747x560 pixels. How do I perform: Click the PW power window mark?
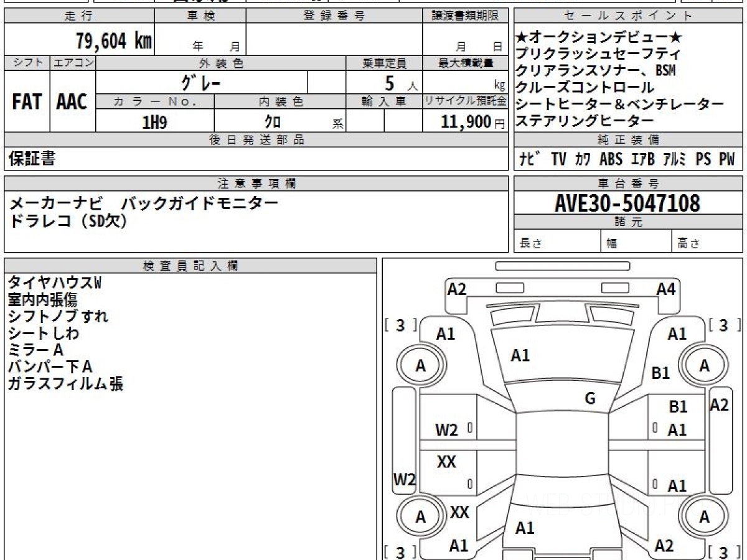tap(727, 159)
